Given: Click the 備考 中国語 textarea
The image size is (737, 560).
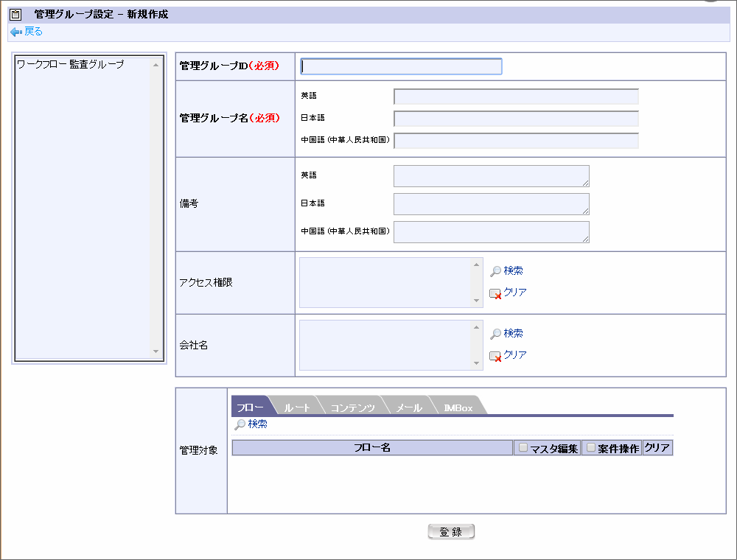Looking at the screenshot, I should coord(491,232).
